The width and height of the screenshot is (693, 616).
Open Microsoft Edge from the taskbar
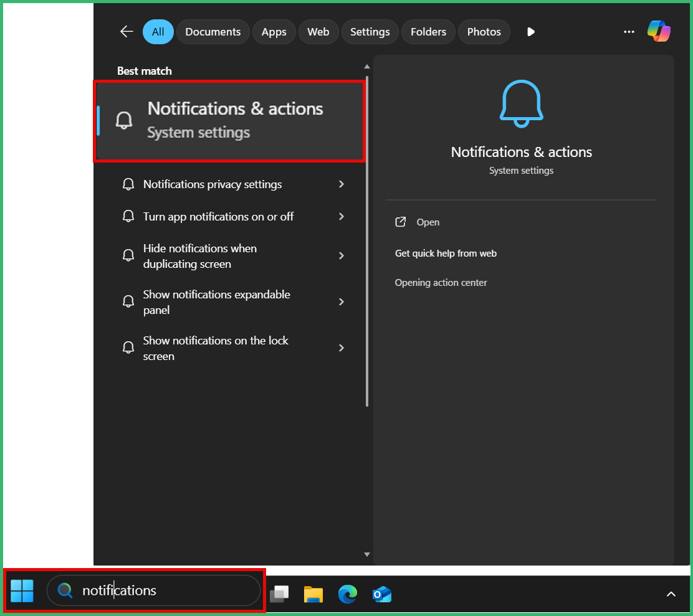click(x=348, y=594)
